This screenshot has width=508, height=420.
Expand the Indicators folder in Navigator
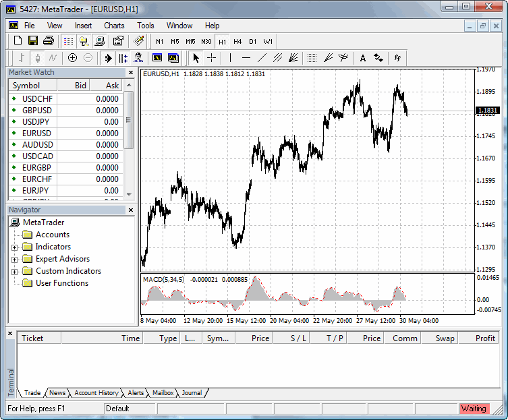pyautogui.click(x=14, y=247)
